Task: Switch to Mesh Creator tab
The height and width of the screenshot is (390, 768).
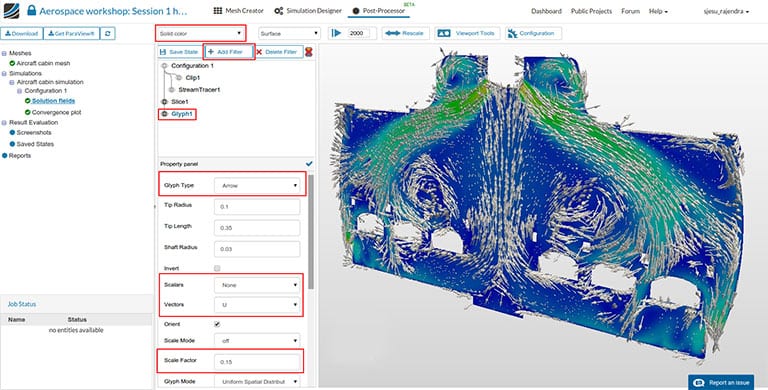Action: [x=239, y=10]
